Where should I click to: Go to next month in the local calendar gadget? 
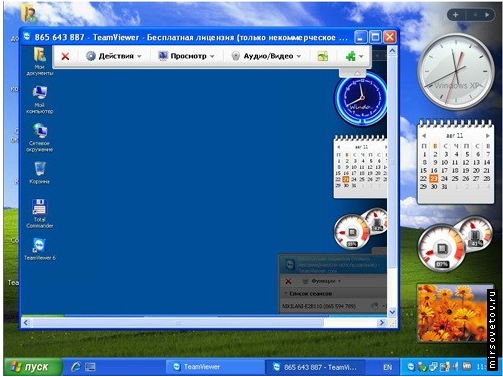pos(488,136)
